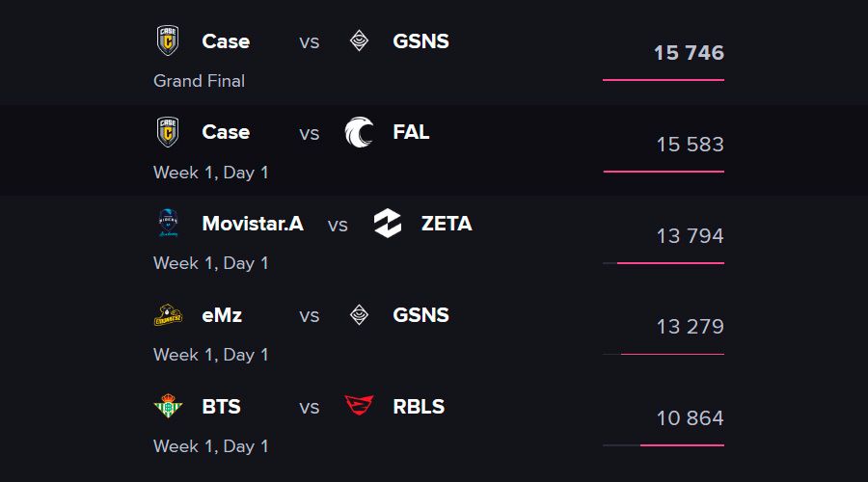Click the 15 746 peak viewers value
The height and width of the screenshot is (482, 868).
[689, 53]
